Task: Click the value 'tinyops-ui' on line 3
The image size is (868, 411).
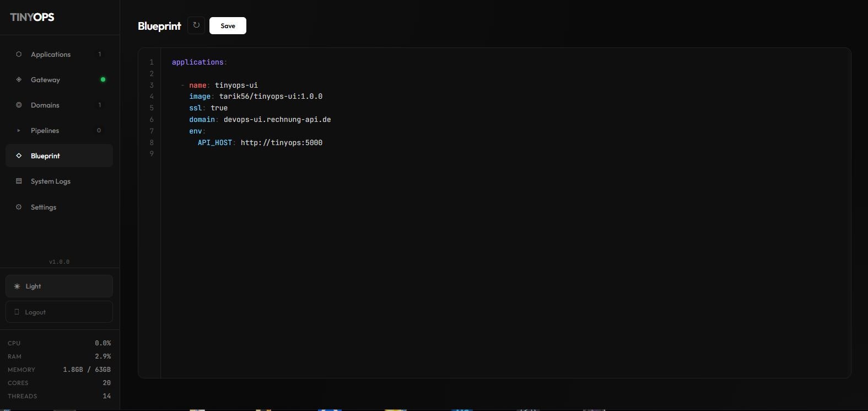Action: tap(236, 86)
